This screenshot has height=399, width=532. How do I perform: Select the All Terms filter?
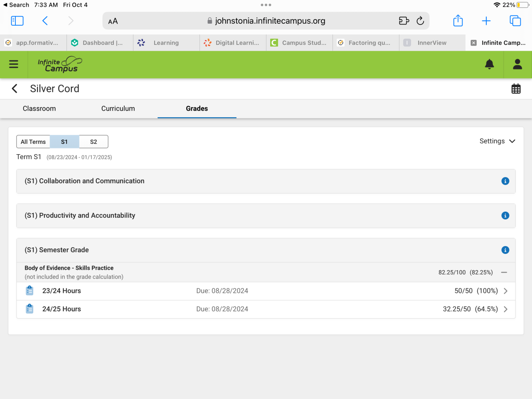[x=33, y=142]
